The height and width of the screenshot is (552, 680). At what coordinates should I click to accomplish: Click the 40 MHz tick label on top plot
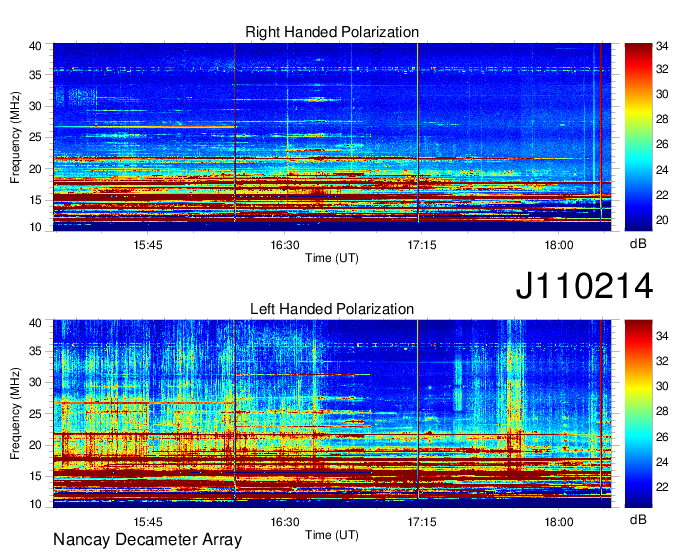(x=35, y=46)
